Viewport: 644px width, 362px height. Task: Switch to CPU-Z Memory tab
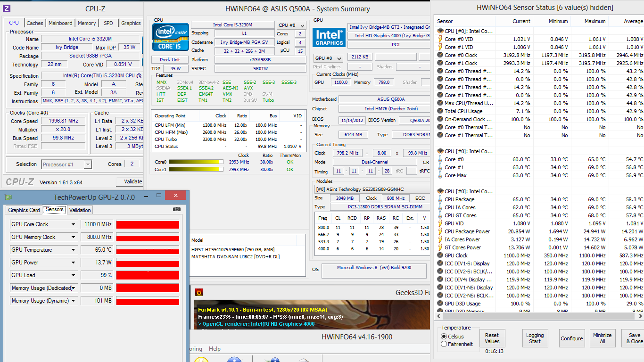click(x=87, y=23)
